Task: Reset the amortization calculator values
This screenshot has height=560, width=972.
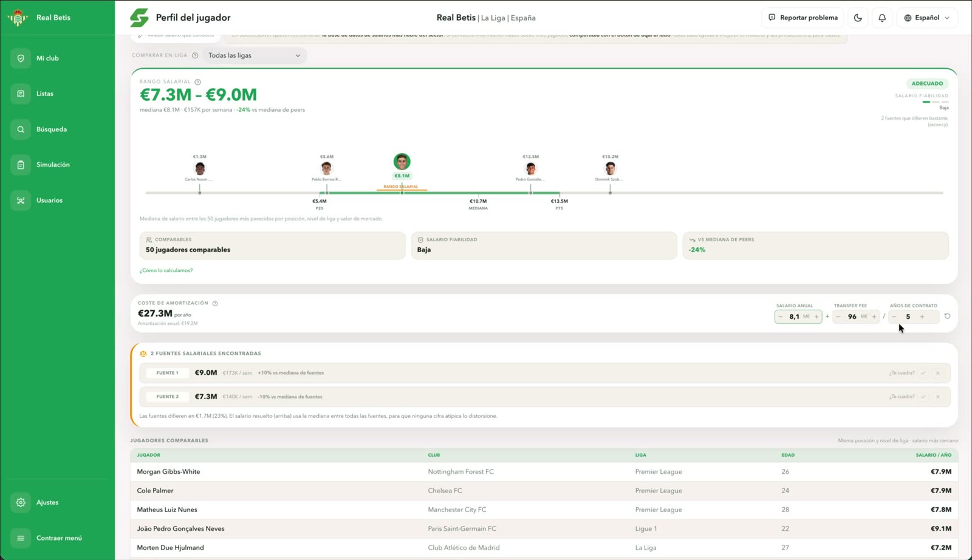Action: pos(947,316)
